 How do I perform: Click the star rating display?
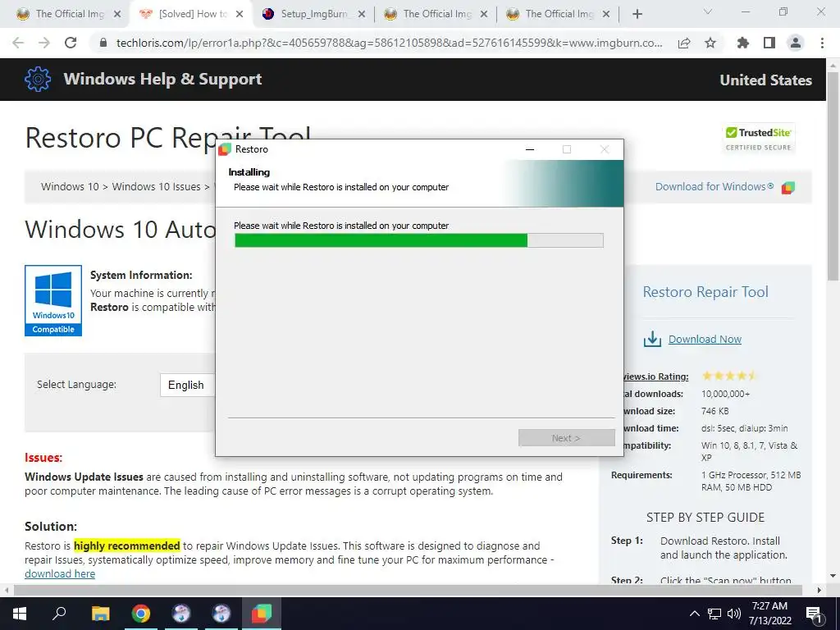click(729, 376)
